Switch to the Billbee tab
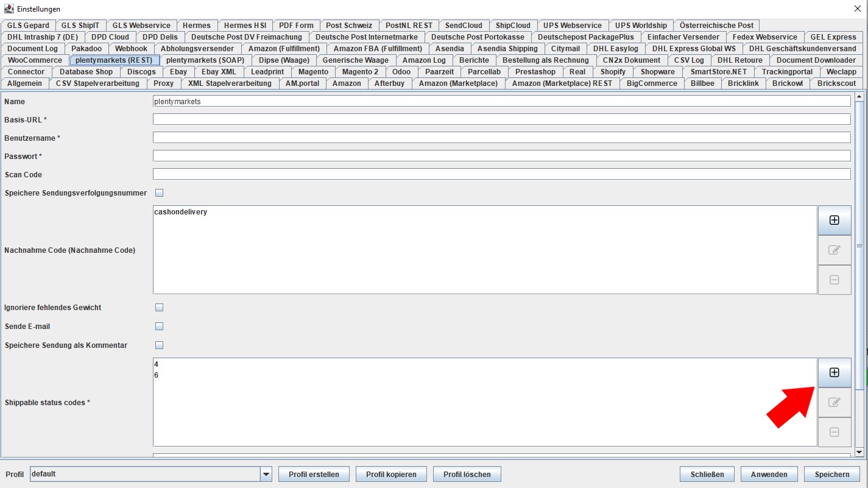 point(703,83)
